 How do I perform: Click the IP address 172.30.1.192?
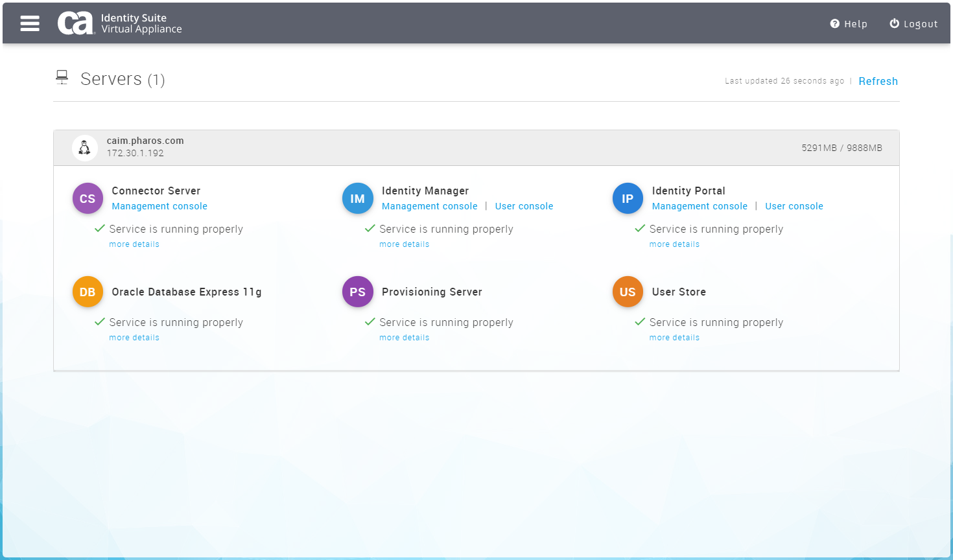click(x=135, y=153)
